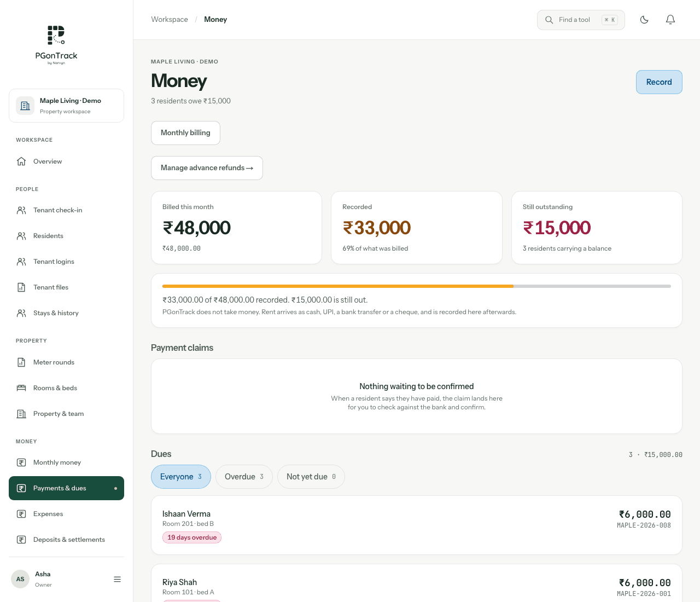Open Monthly money

66,462
